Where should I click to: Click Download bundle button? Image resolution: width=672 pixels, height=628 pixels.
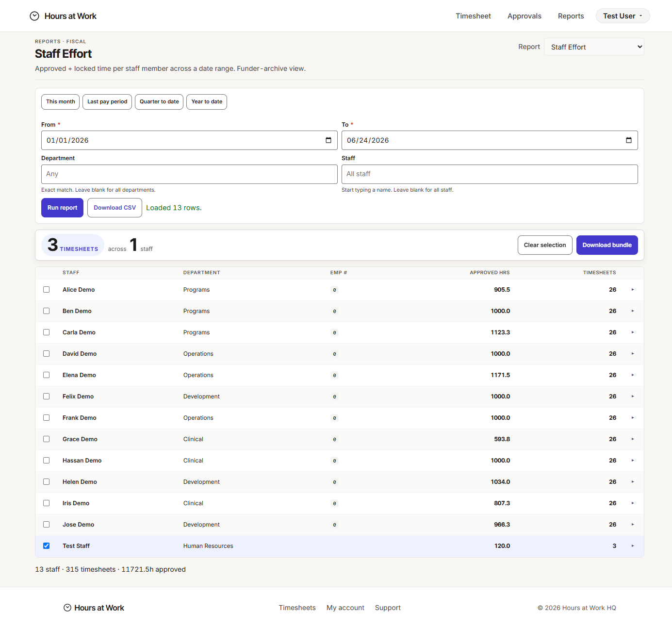point(607,245)
